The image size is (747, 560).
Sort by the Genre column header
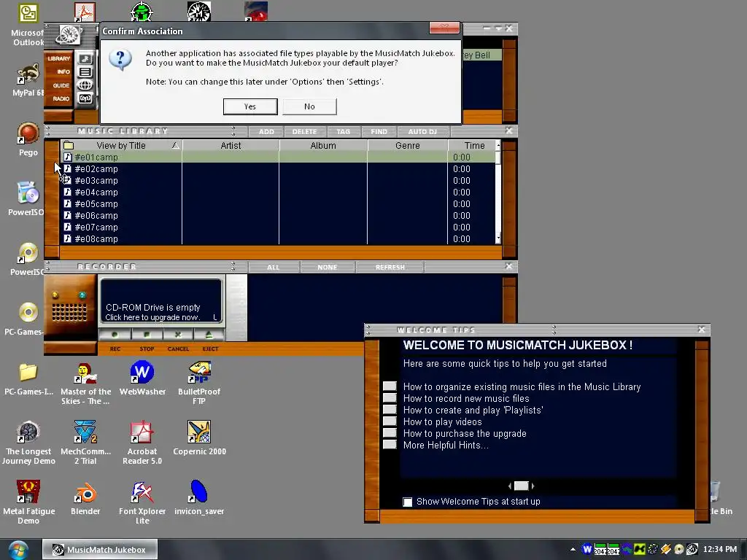pyautogui.click(x=407, y=145)
